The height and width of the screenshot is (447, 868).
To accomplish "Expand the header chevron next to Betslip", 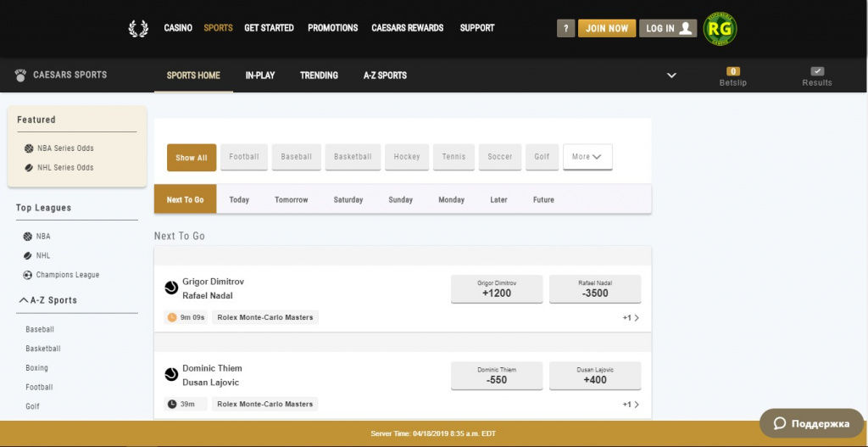I will click(x=671, y=75).
